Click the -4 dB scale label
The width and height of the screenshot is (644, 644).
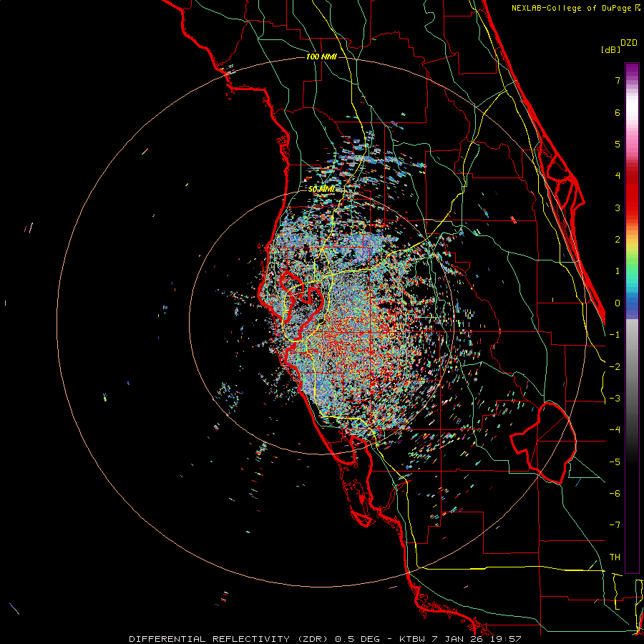point(615,430)
